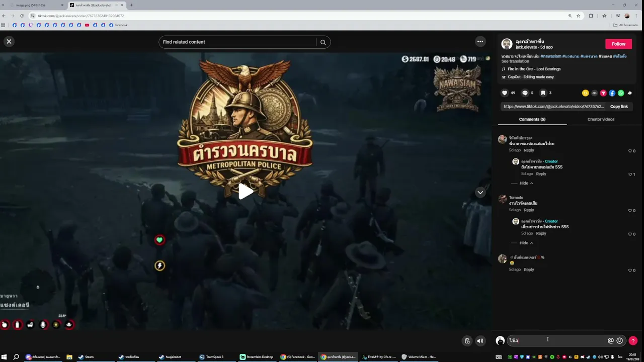644x362 pixels.
Task: Switch to the image.png browser tab
Action: click(x=37, y=5)
